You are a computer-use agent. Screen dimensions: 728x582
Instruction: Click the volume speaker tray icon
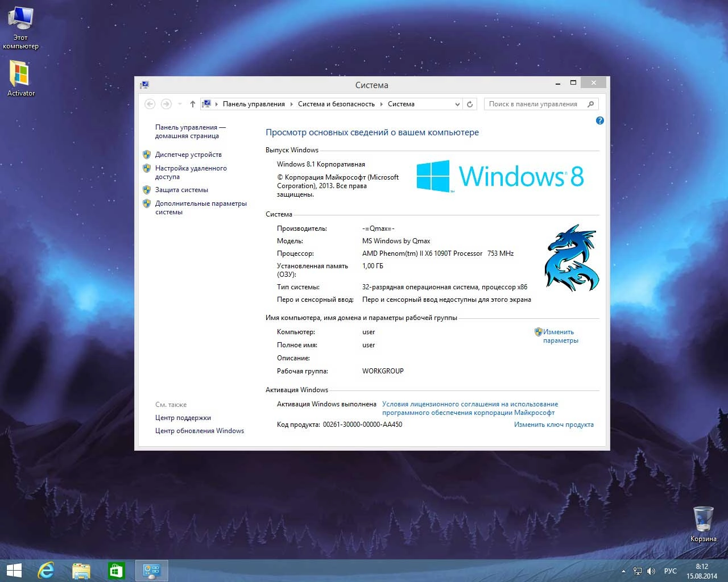[652, 571]
